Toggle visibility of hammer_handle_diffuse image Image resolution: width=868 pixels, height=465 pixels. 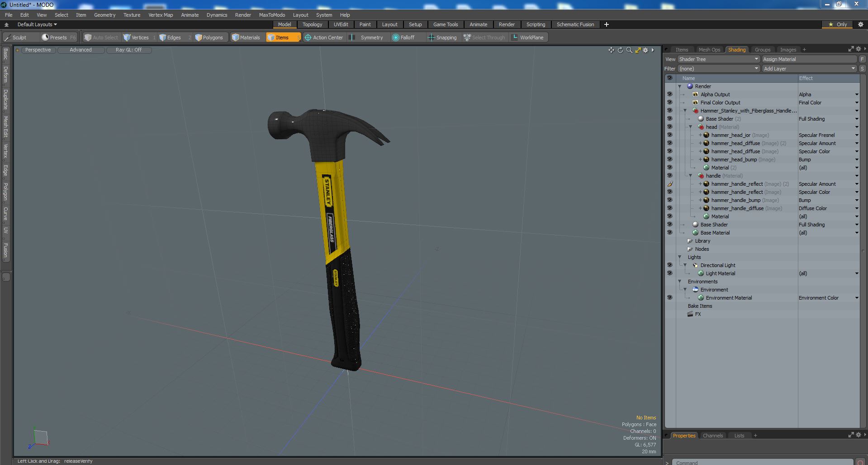tap(669, 208)
